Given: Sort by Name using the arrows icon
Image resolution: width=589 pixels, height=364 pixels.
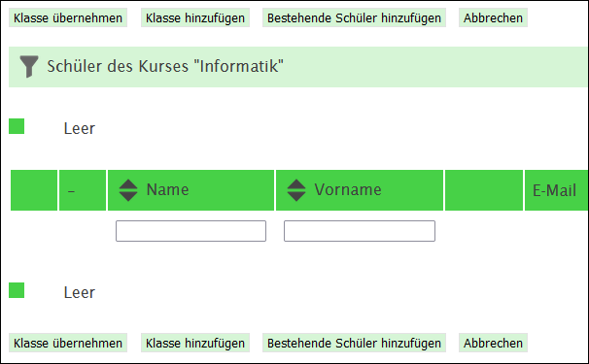Looking at the screenshot, I should point(128,190).
